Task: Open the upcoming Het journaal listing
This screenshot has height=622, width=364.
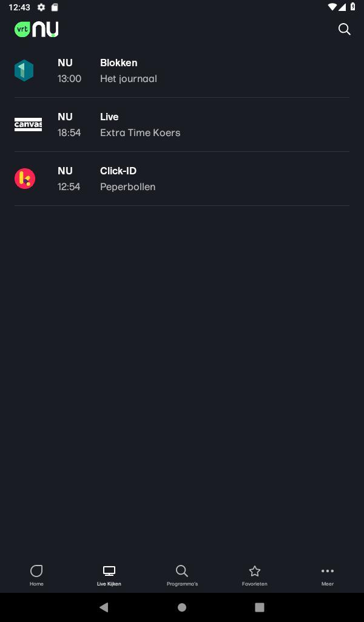Action: pyautogui.click(x=129, y=78)
